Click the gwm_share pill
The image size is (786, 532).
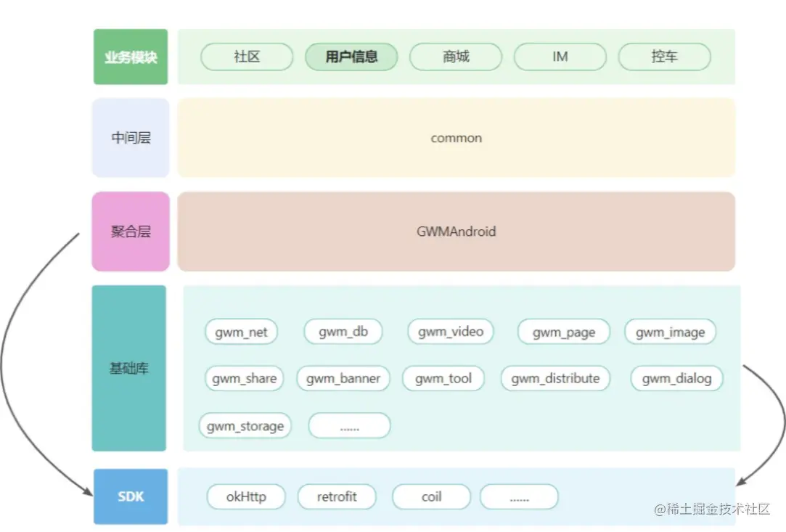(x=244, y=378)
